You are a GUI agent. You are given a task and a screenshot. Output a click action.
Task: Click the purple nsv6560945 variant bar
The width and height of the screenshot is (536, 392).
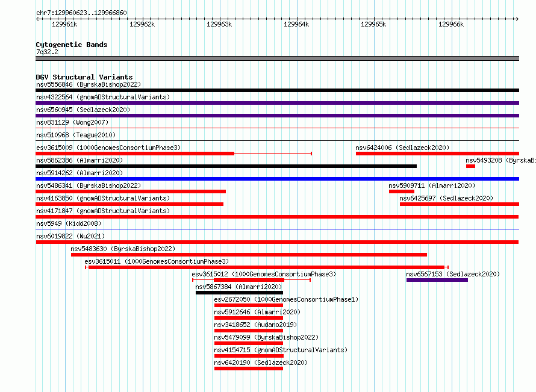[x=277, y=116]
